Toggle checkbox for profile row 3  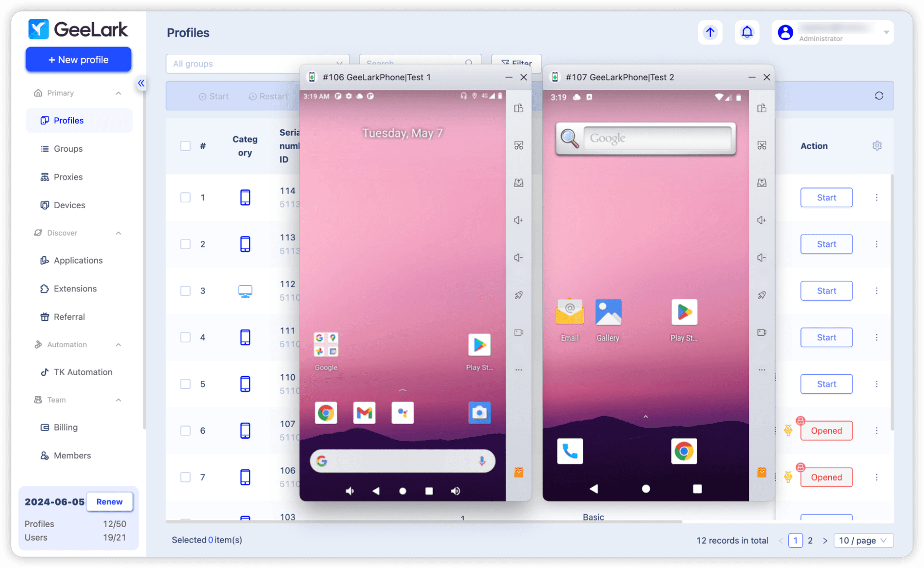[185, 290]
